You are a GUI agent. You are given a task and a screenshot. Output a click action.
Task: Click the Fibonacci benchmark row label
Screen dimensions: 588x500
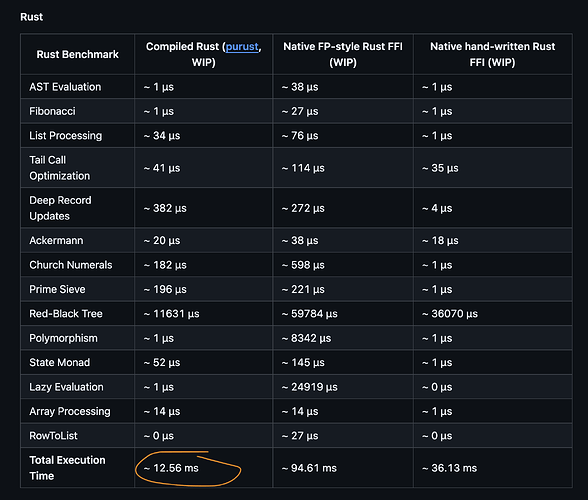pos(52,111)
